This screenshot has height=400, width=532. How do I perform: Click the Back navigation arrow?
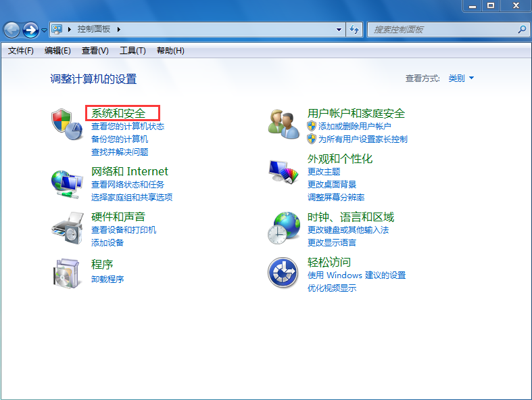pos(12,30)
